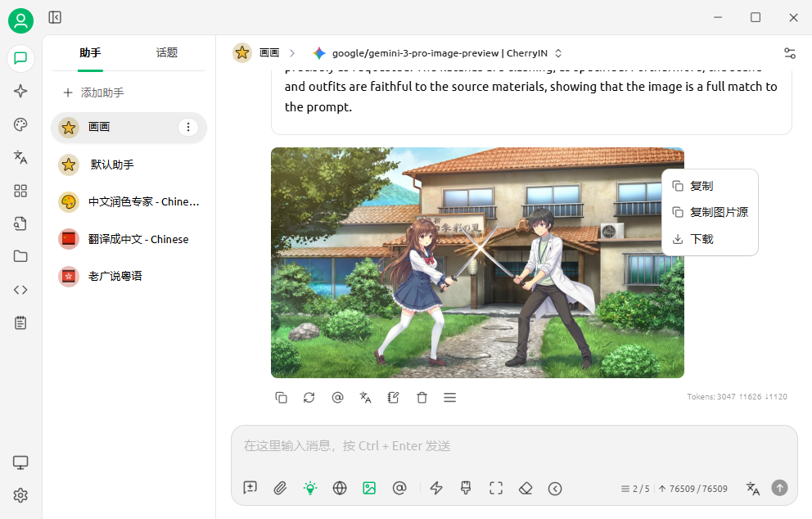Open the translate page from sidebar

(20, 157)
